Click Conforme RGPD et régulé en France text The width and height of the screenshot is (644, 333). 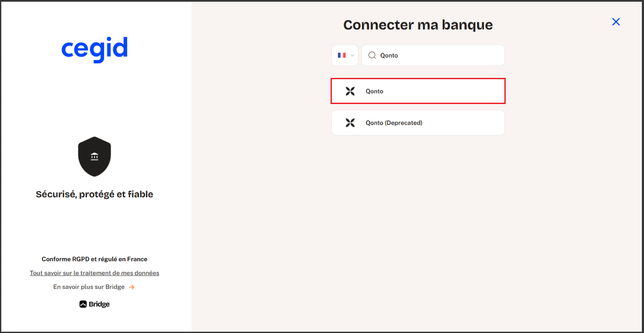coord(95,259)
